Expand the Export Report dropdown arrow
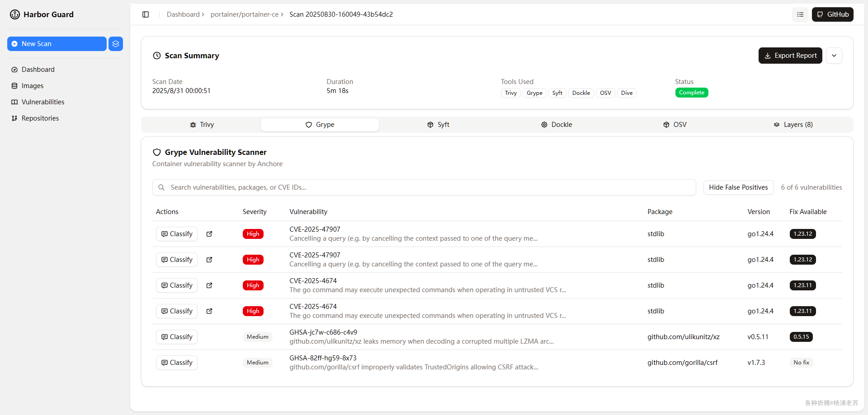 pos(834,56)
